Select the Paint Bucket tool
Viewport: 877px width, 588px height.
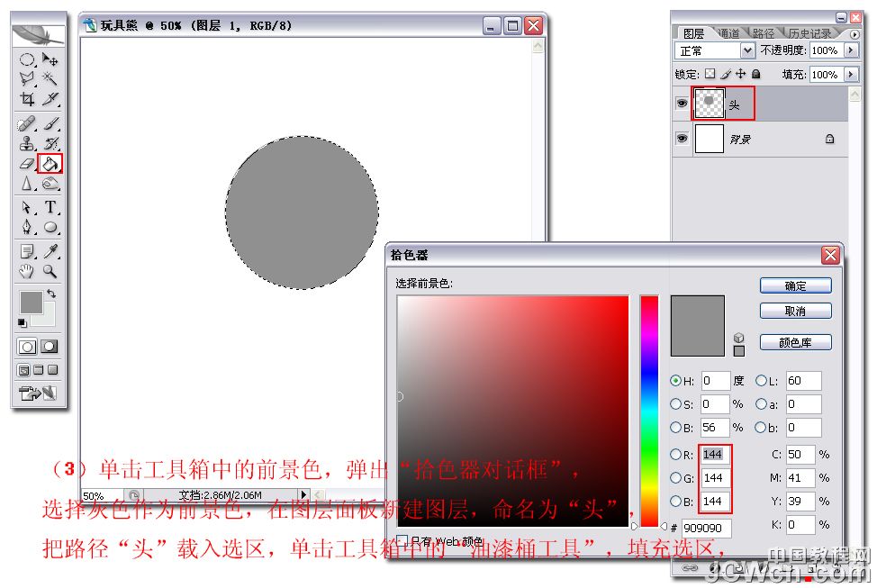(50, 164)
